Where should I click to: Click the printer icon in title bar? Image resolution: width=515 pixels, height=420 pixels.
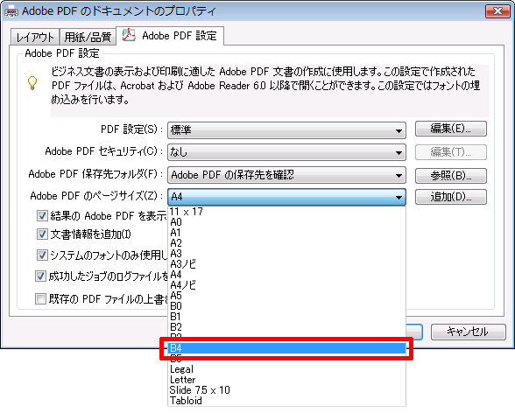pyautogui.click(x=11, y=12)
